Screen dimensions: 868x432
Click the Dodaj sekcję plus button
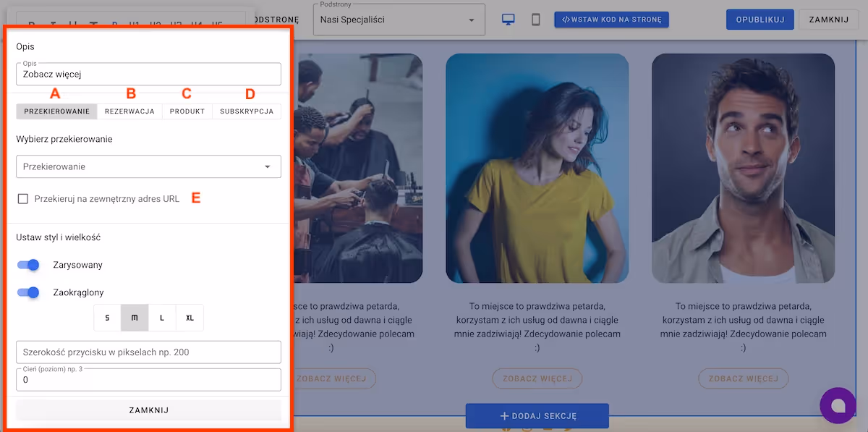pyautogui.click(x=537, y=416)
